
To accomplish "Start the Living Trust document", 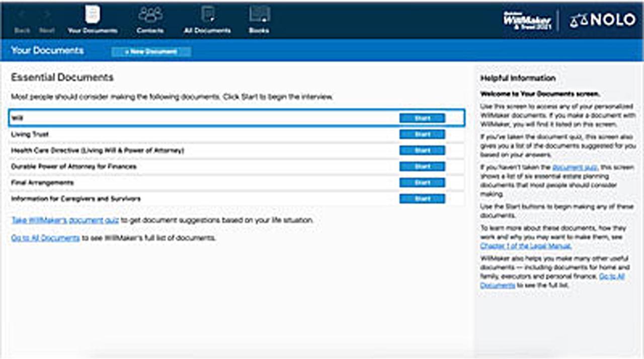I will pos(422,134).
